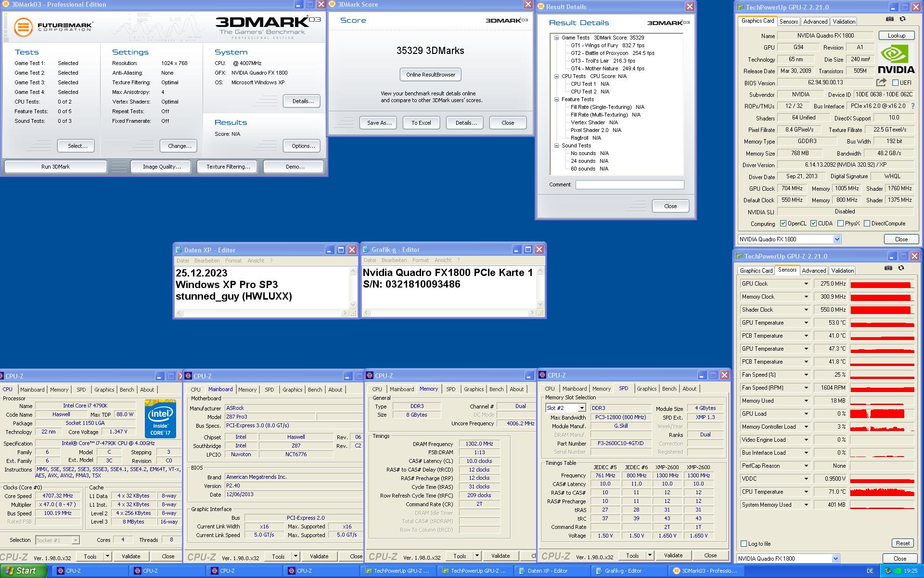Open Graphics tab in CPU-Z Memory window
The width and height of the screenshot is (924, 578).
[474, 389]
